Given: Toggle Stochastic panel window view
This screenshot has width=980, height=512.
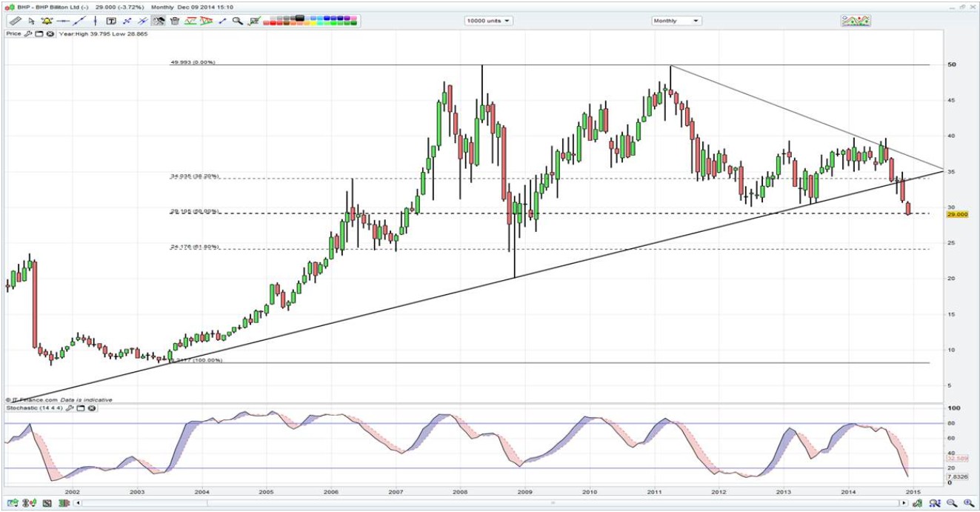Looking at the screenshot, I should click(81, 408).
